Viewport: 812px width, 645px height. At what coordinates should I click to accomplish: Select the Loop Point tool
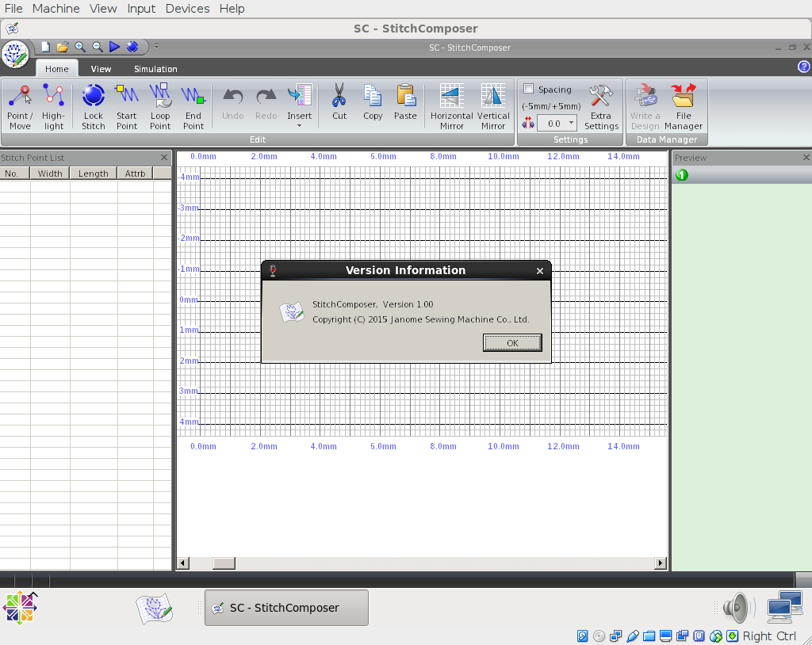pyautogui.click(x=160, y=107)
